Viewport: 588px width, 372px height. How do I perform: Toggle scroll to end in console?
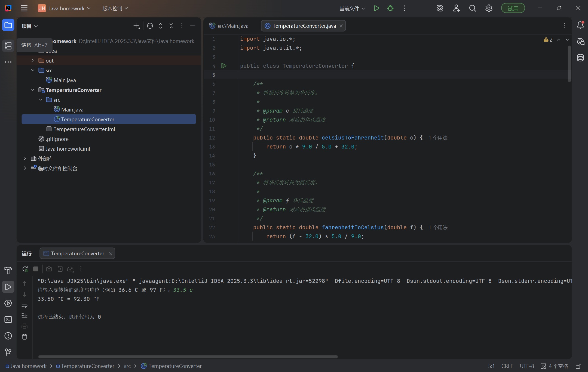point(24,315)
